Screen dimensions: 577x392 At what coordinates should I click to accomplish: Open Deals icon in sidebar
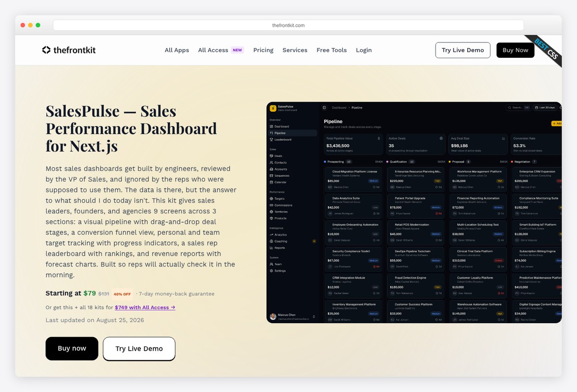[272, 156]
